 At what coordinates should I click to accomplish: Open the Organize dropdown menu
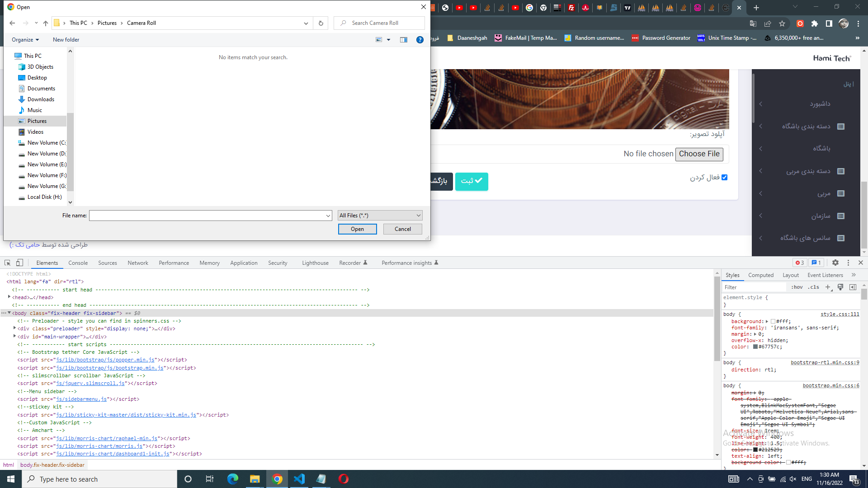click(x=25, y=40)
